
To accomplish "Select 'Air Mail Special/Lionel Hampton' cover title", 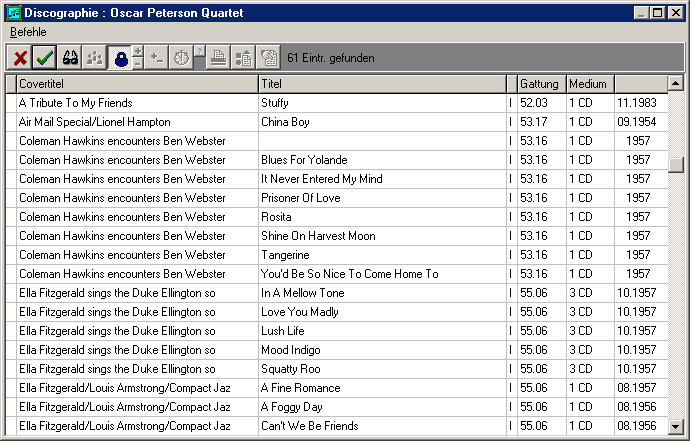I will tap(95, 122).
